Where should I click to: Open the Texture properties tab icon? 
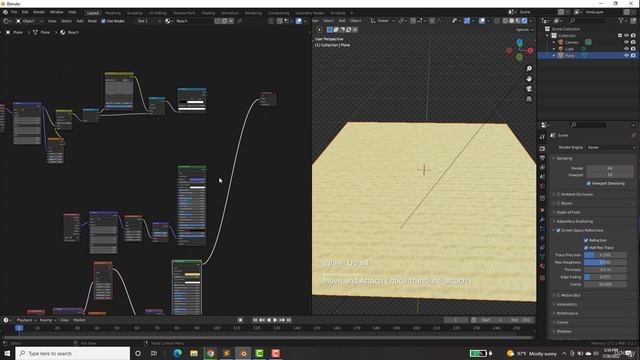click(x=542, y=278)
